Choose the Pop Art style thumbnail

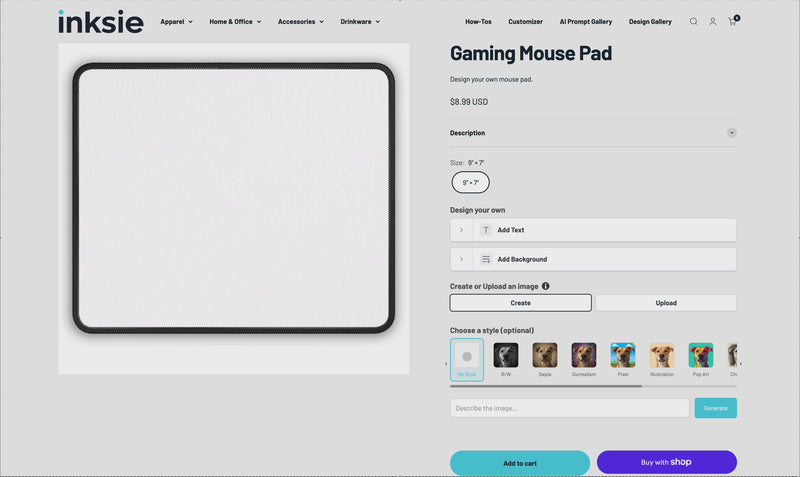click(x=700, y=355)
